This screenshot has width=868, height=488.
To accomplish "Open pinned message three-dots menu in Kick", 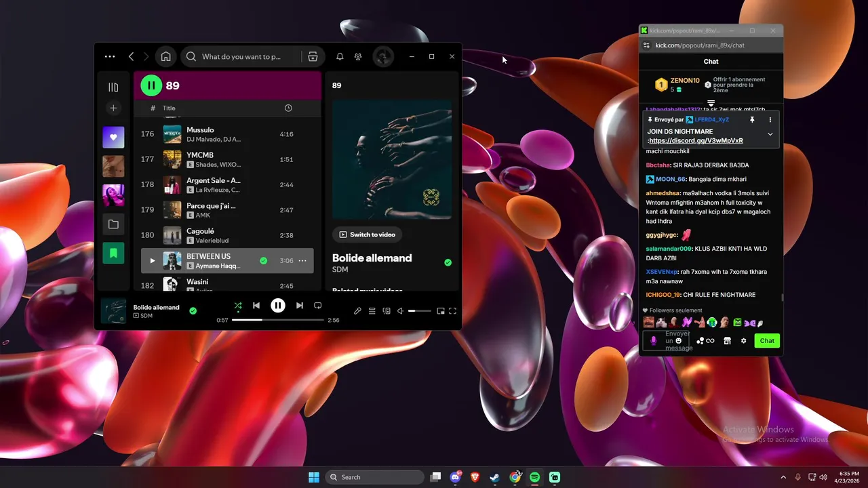I will point(770,119).
